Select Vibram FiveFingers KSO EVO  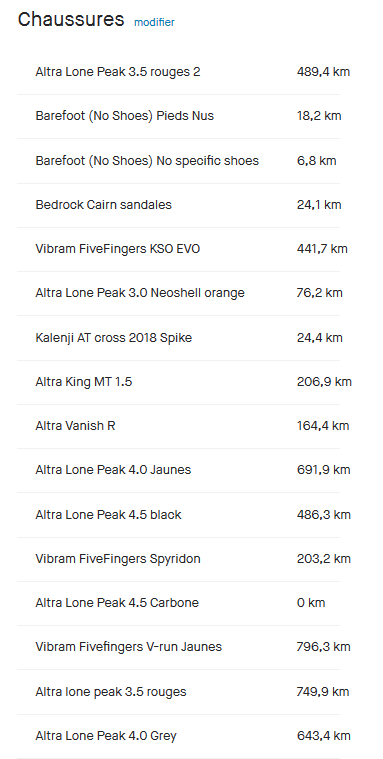pyautogui.click(x=178, y=249)
